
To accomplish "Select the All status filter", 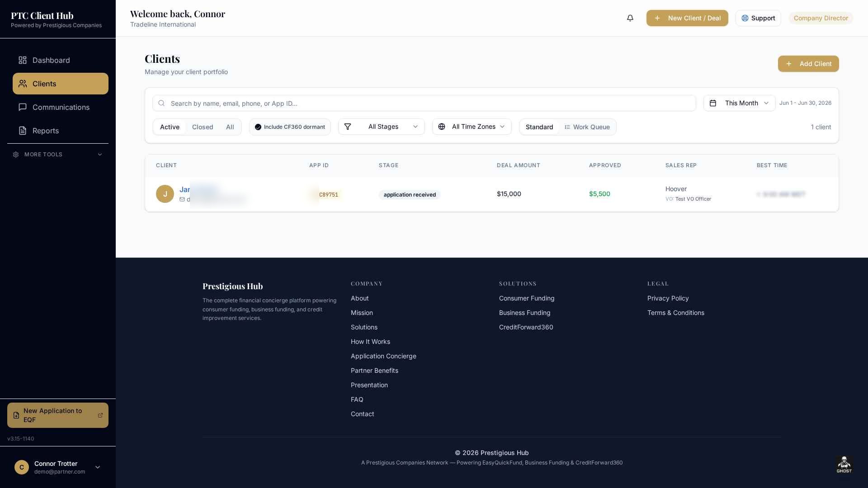I will (x=230, y=127).
